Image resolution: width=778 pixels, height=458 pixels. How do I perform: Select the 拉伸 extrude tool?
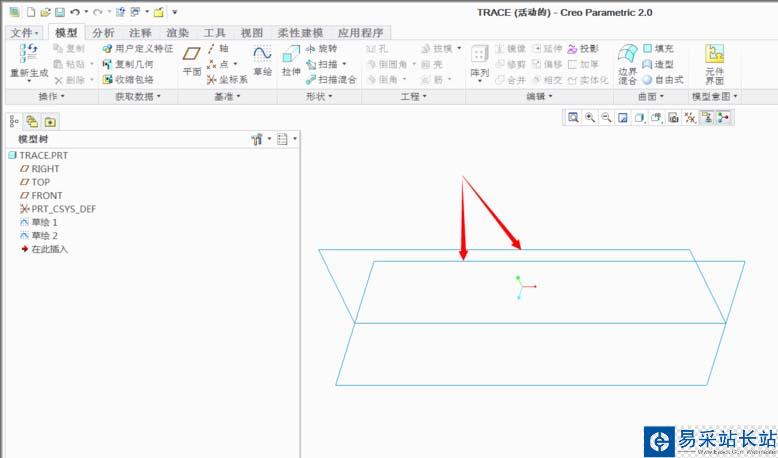[x=291, y=62]
